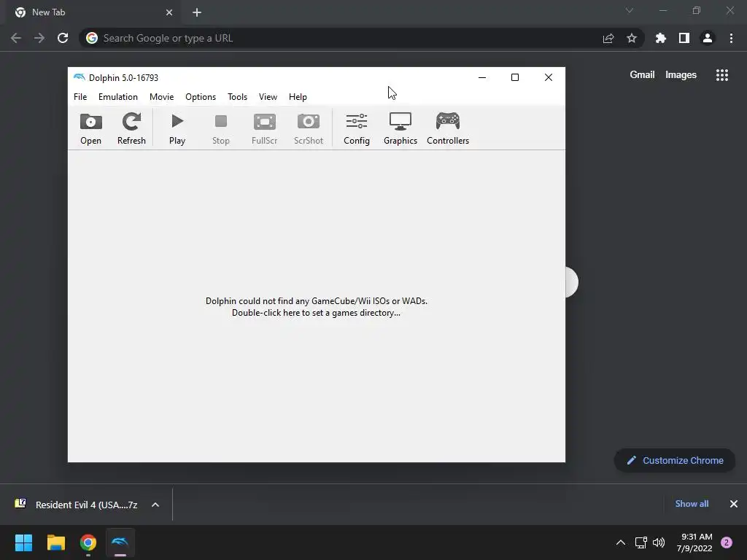Minimize the Dolphin window

(x=482, y=77)
